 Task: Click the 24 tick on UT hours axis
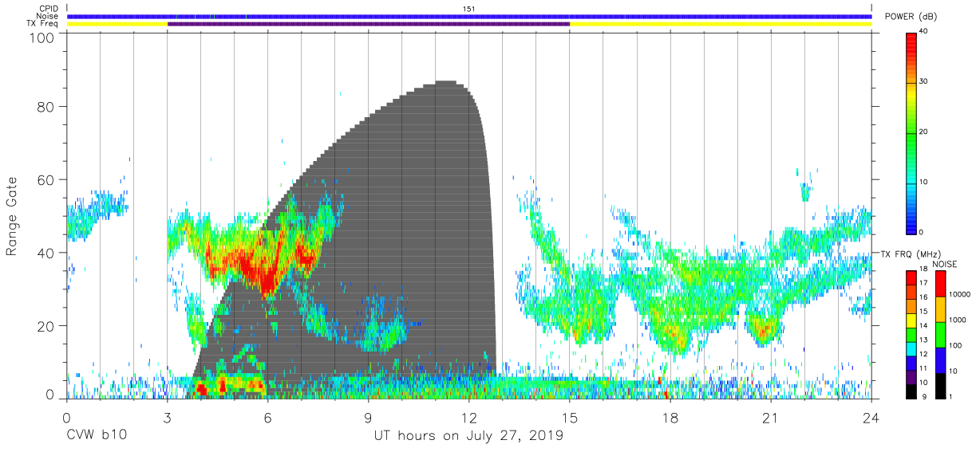871,418
